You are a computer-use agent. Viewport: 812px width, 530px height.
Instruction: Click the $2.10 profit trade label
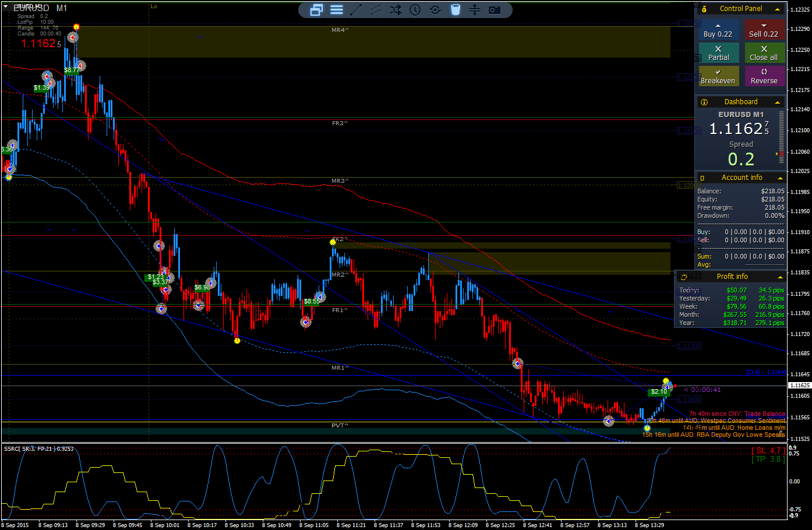click(x=659, y=392)
